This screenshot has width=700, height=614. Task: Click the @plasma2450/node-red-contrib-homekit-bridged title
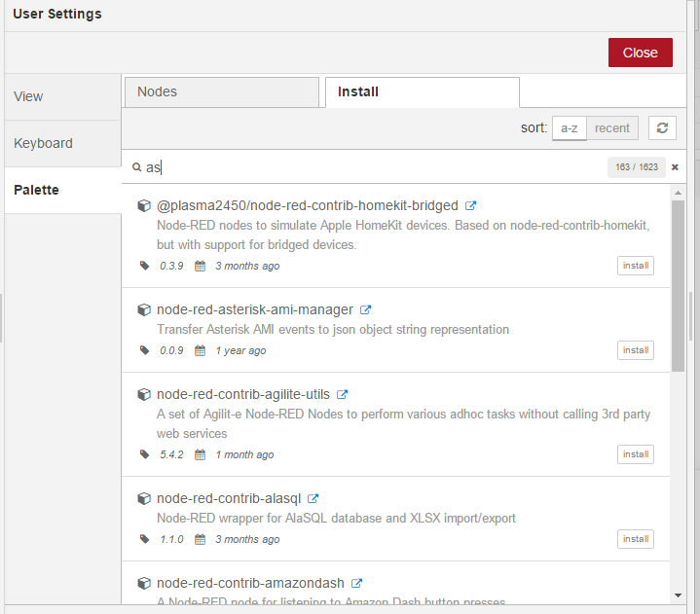[308, 205]
